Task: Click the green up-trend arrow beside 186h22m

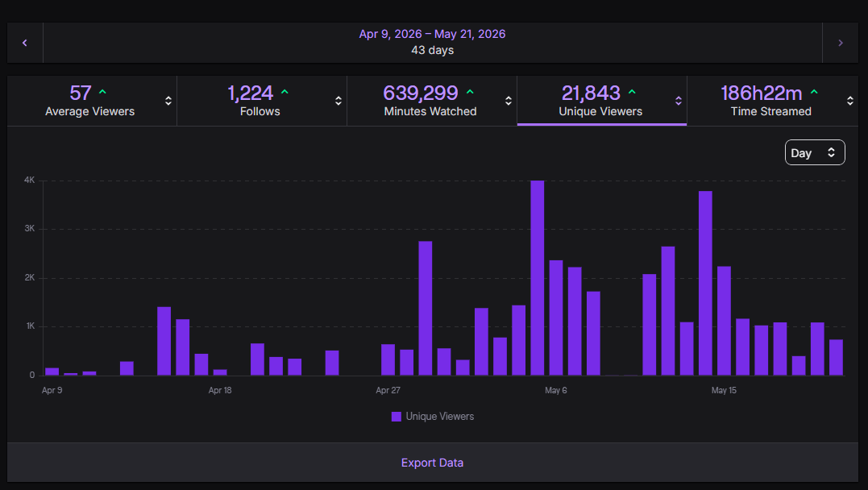Action: pyautogui.click(x=814, y=93)
